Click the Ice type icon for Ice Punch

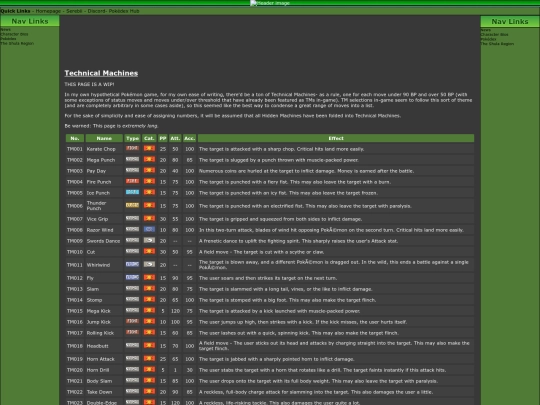pos(132,192)
